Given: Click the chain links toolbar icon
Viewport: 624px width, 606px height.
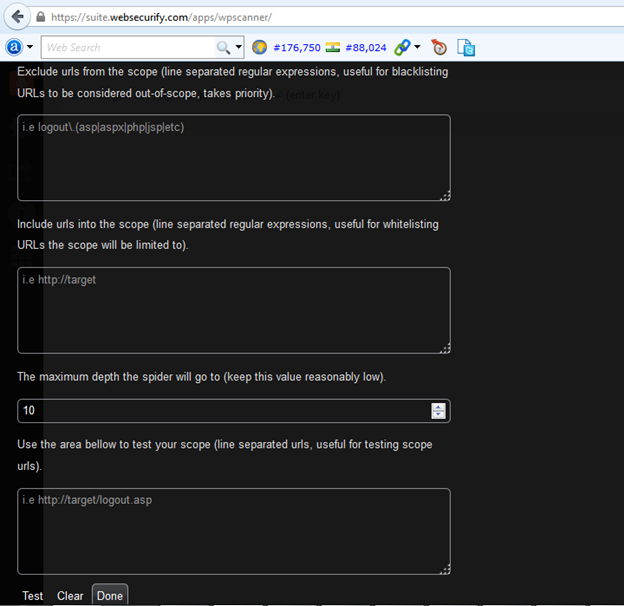Looking at the screenshot, I should pyautogui.click(x=401, y=47).
